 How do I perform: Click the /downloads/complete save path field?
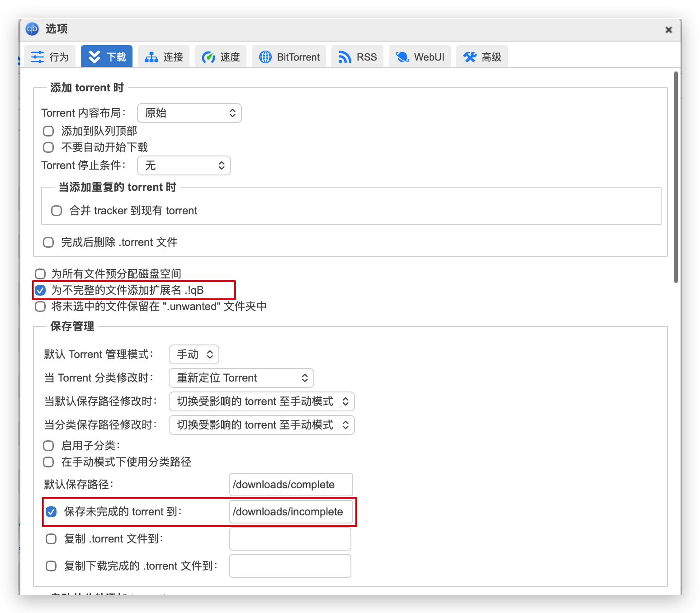pos(291,484)
